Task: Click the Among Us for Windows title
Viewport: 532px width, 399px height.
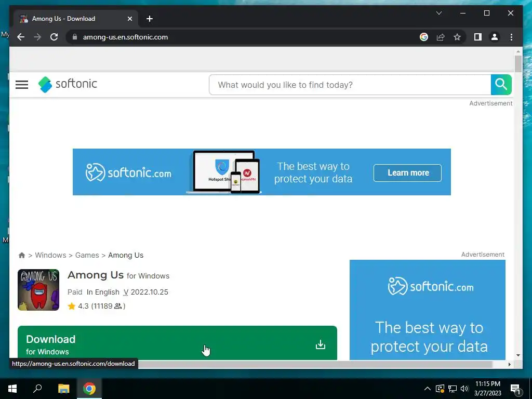Action: click(x=118, y=275)
